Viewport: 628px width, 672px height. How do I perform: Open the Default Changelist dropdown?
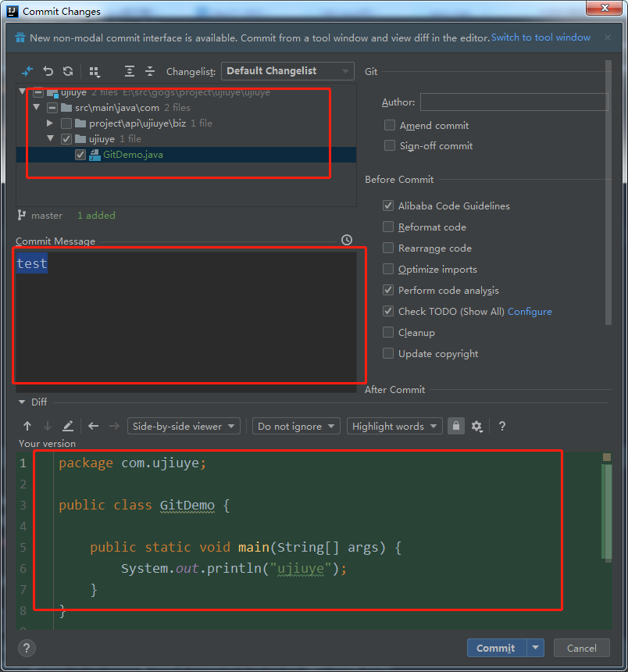point(287,71)
